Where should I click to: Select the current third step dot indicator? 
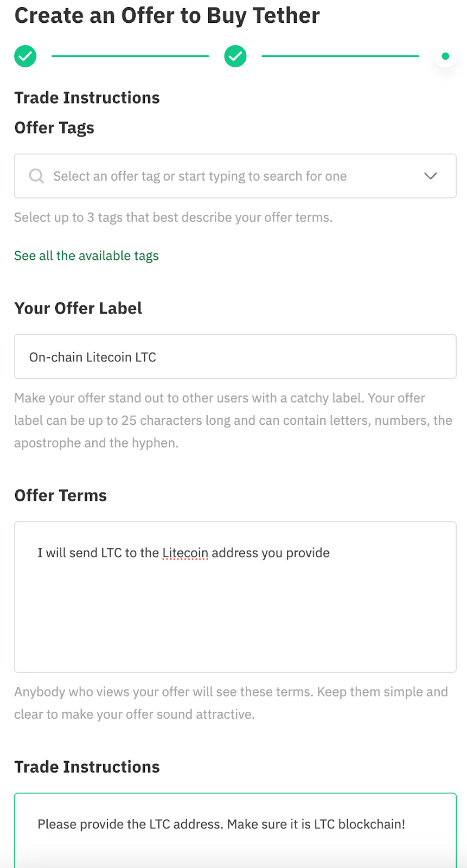pos(445,56)
